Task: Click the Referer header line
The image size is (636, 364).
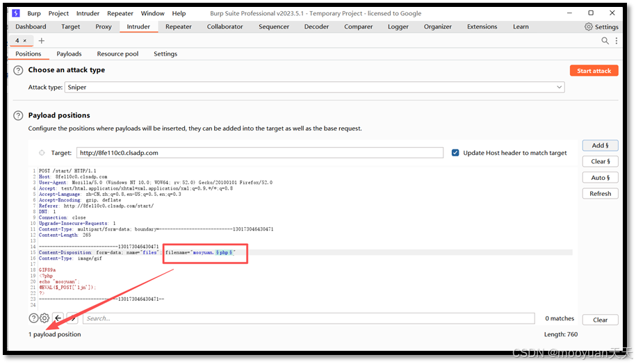Action: click(x=96, y=206)
